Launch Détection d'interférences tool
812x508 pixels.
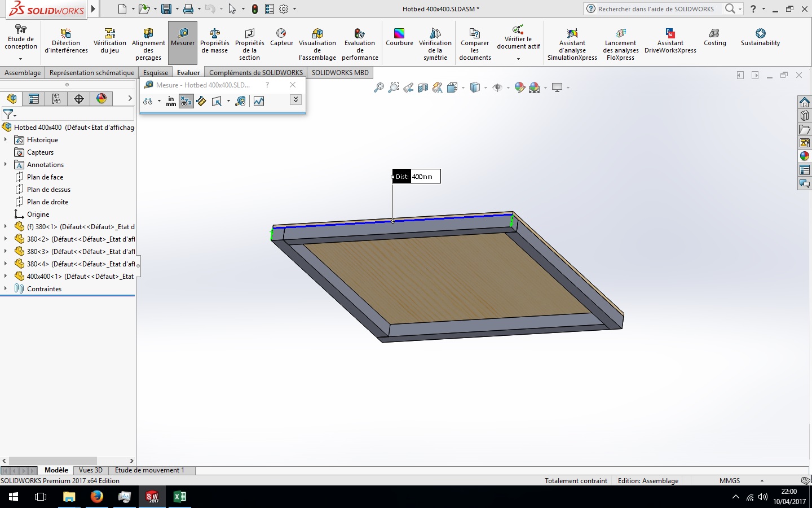tap(66, 42)
